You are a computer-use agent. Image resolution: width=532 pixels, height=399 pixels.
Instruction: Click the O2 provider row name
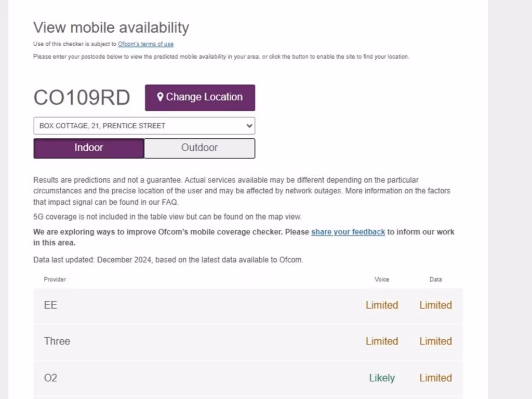point(50,378)
